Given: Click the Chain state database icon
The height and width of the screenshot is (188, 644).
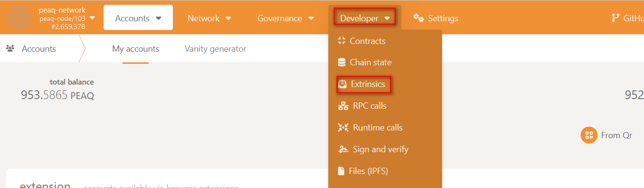Looking at the screenshot, I should [341, 62].
